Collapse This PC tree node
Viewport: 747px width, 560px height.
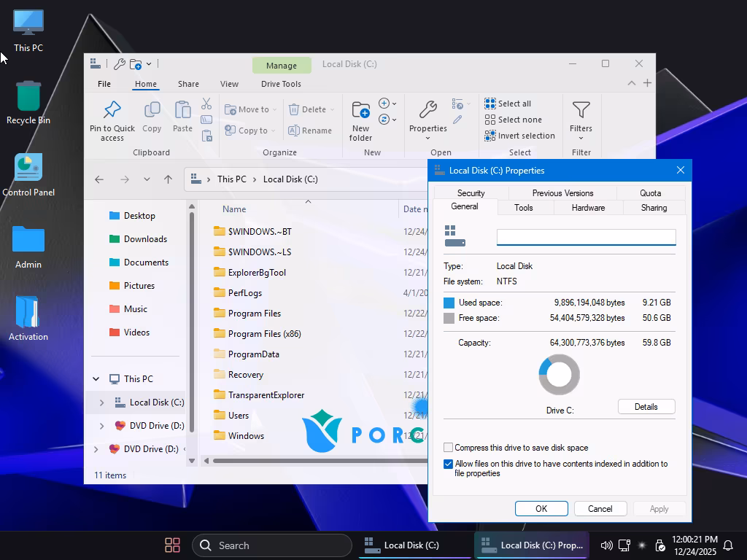[96, 379]
